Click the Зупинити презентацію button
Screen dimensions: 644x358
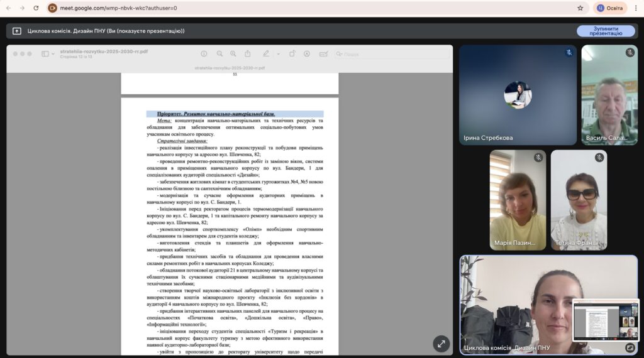(606, 31)
